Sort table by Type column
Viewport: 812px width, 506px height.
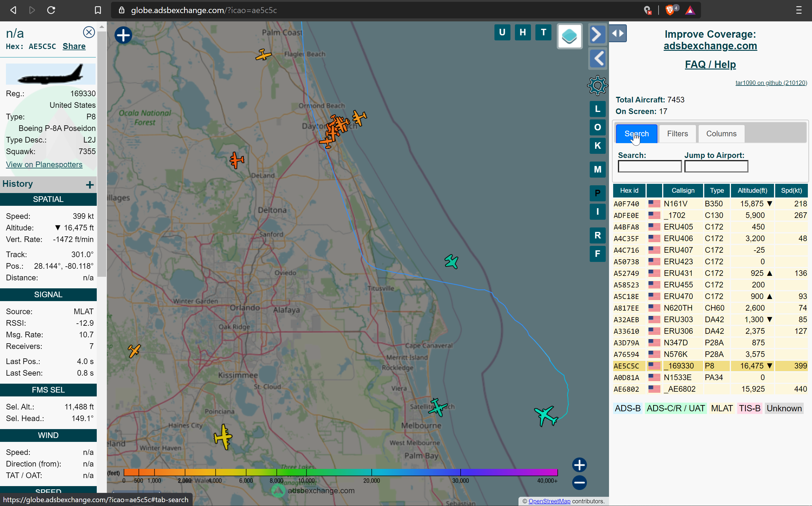coord(717,190)
